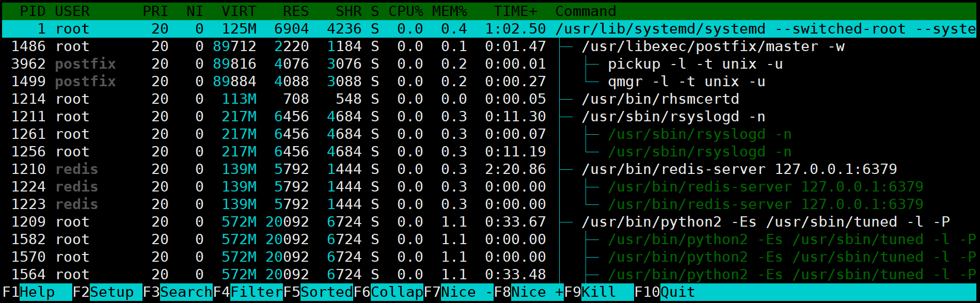
Task: Select the /usr/bin/rhsmcertd process row
Action: click(x=489, y=99)
